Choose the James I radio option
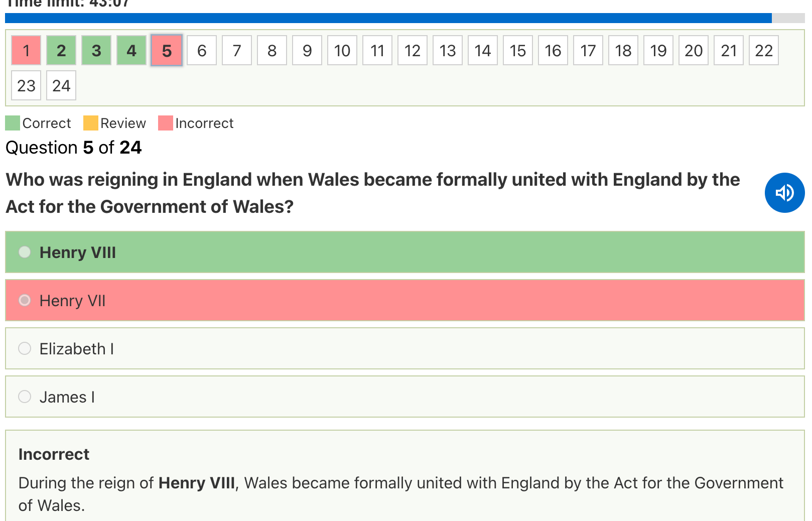Image resolution: width=812 pixels, height=521 pixels. 25,397
